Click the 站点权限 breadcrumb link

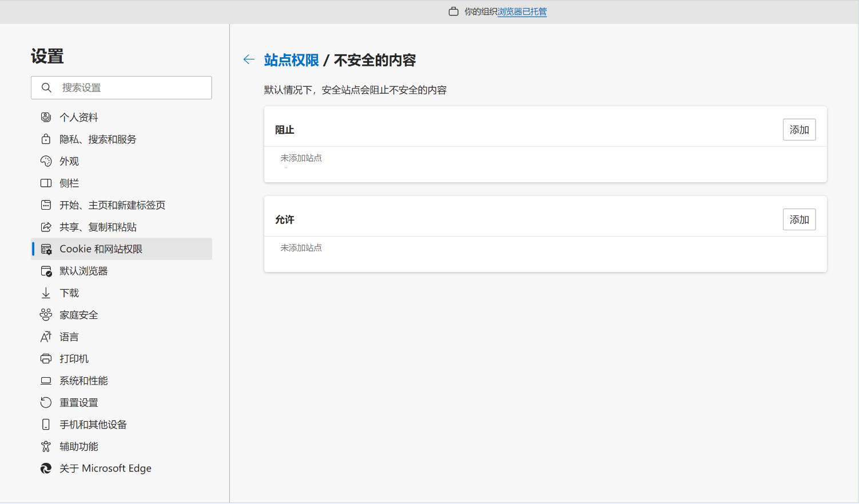click(x=292, y=60)
